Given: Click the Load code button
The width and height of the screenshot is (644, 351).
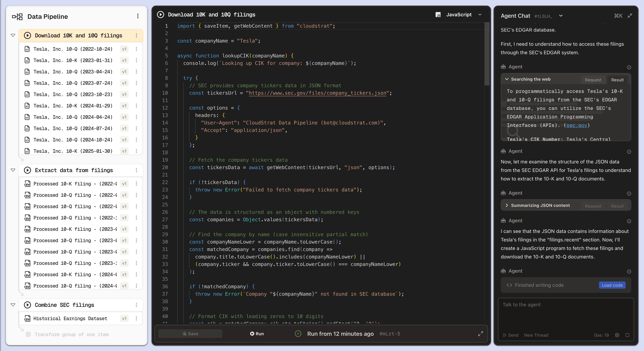Looking at the screenshot, I should click(x=612, y=285).
